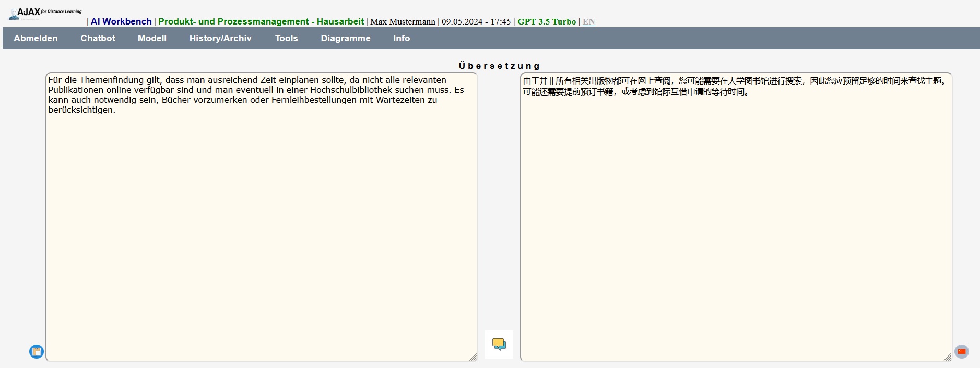Open the Info menu

coord(401,38)
